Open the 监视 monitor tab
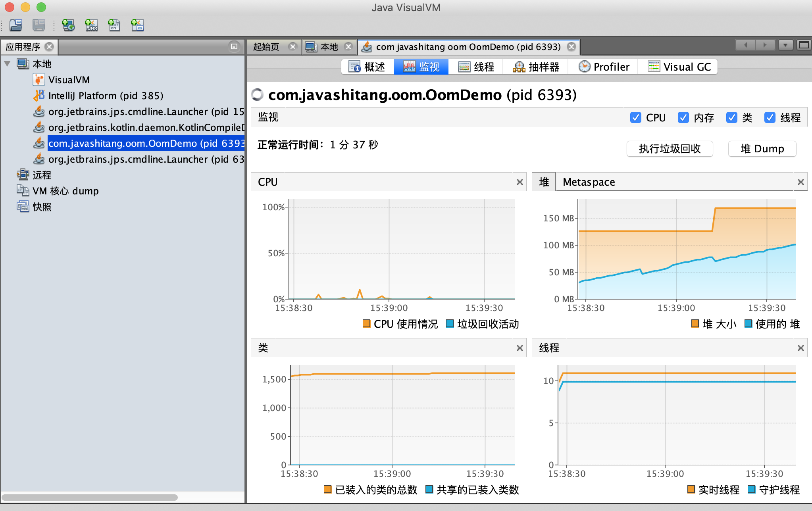The height and width of the screenshot is (511, 812). (x=421, y=67)
